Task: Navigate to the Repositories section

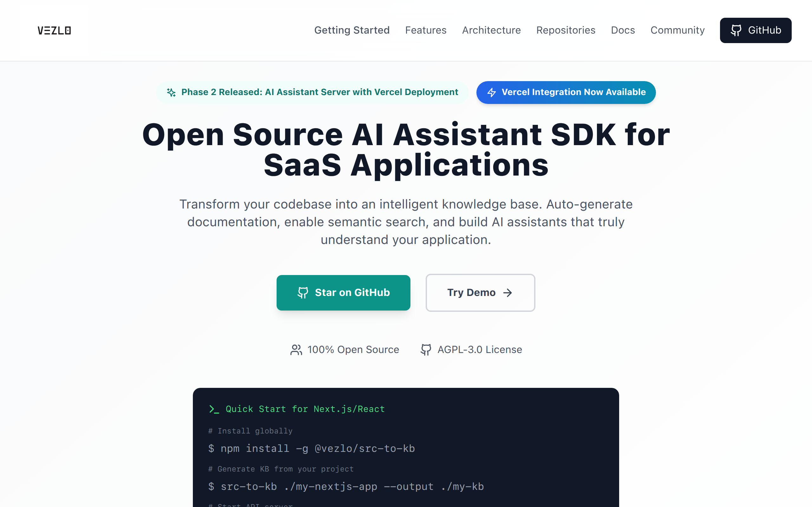Action: tap(566, 30)
